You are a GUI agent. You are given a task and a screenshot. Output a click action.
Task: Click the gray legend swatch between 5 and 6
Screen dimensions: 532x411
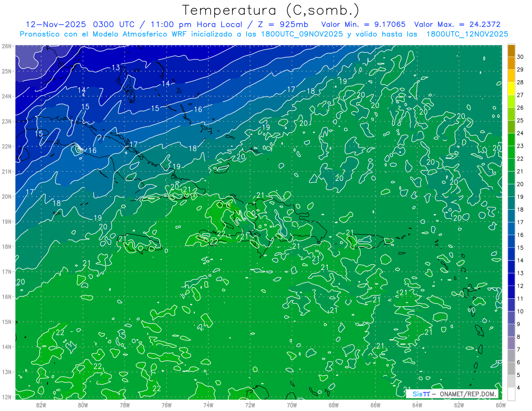[x=511, y=368]
